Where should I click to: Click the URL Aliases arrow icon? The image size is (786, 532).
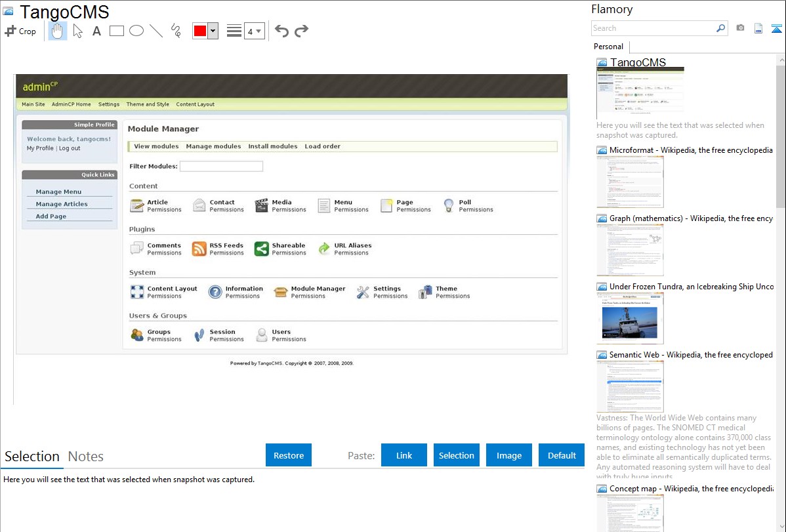click(x=324, y=249)
